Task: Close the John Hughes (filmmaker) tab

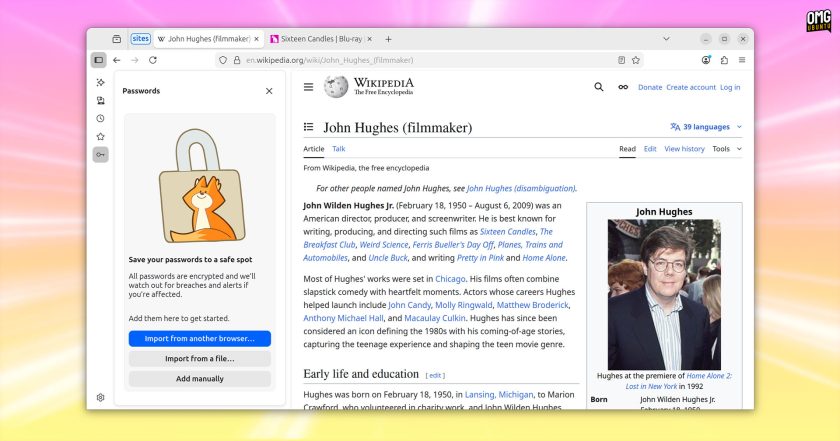Action: [x=257, y=39]
